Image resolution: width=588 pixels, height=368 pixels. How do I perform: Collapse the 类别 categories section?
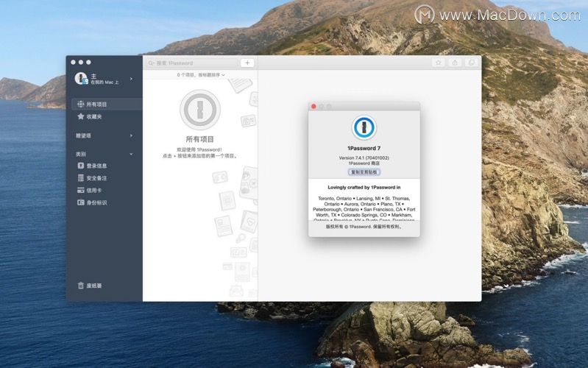[131, 154]
